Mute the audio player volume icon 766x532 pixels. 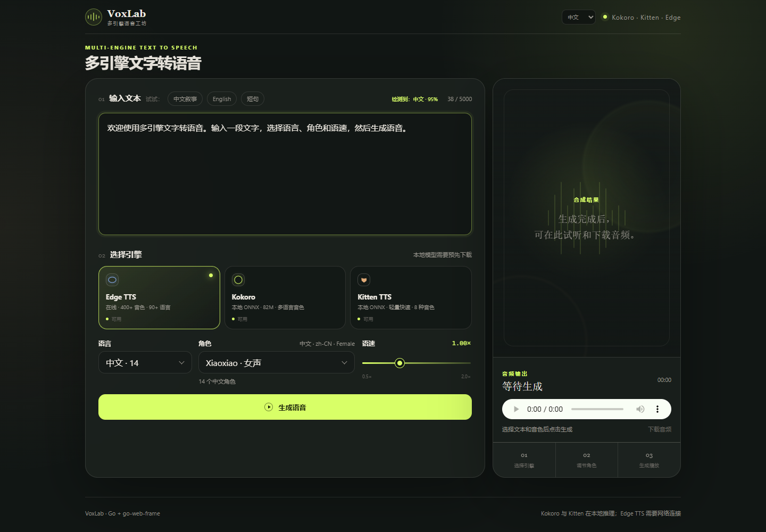click(640, 409)
